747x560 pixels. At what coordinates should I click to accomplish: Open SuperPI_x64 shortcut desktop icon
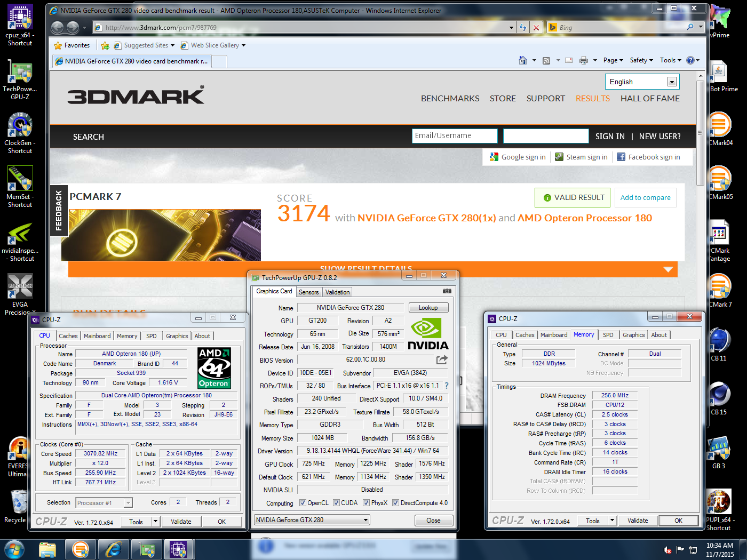[719, 510]
